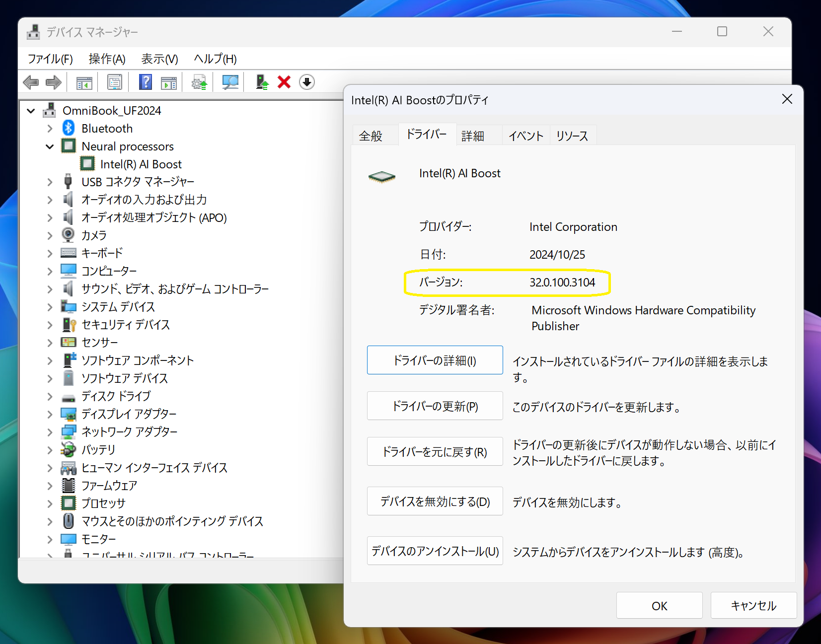This screenshot has width=821, height=644.
Task: Open the ヘルプ(H) menu
Action: coord(215,59)
